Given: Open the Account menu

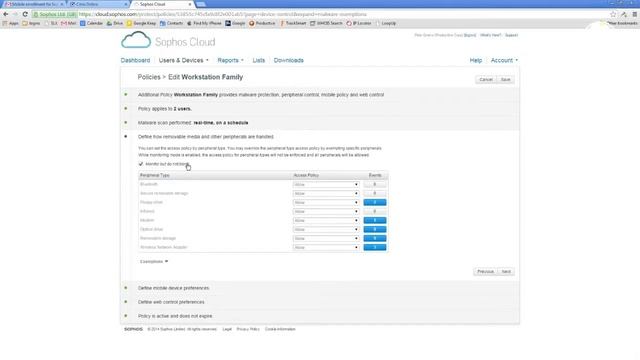Looking at the screenshot, I should point(504,60).
